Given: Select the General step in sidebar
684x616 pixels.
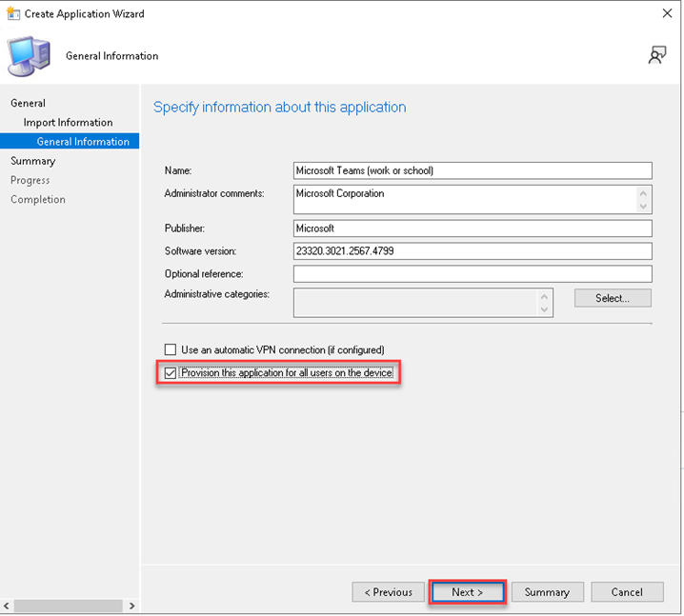Looking at the screenshot, I should pyautogui.click(x=28, y=103).
